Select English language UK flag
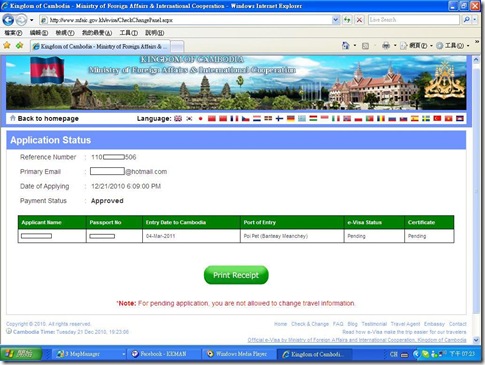485x365 pixels. pos(178,118)
